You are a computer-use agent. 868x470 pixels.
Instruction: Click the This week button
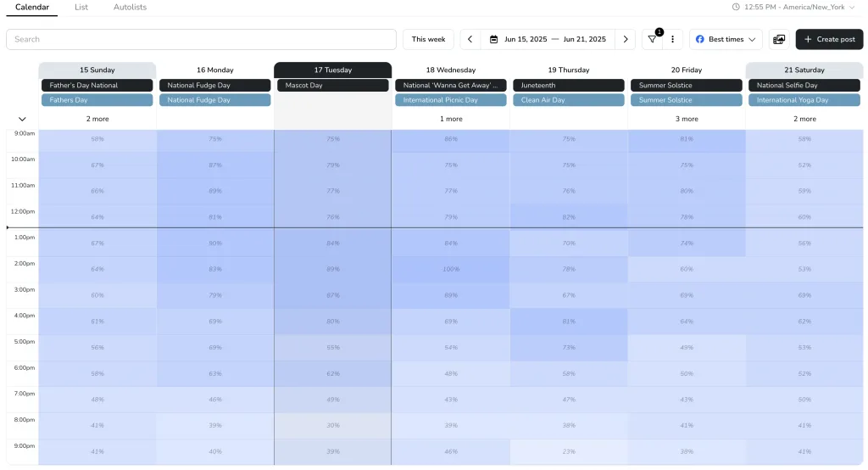click(x=428, y=39)
